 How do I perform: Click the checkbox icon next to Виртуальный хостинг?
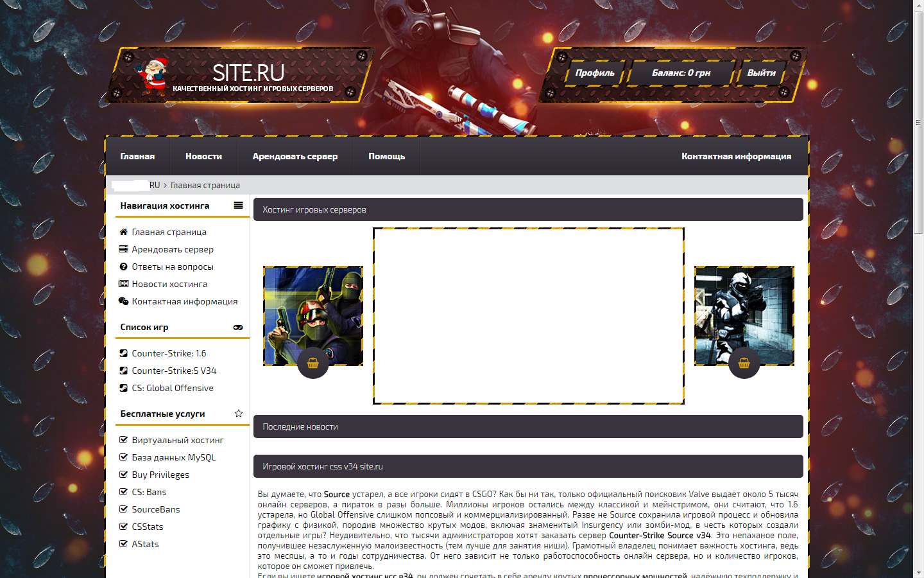123,440
